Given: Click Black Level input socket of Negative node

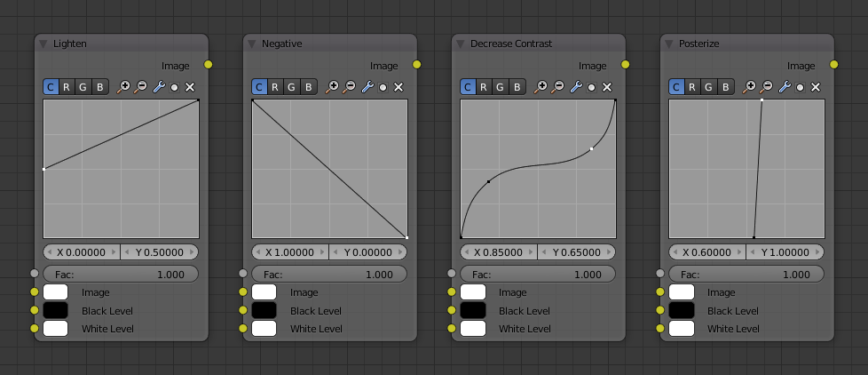Looking at the screenshot, I should [243, 310].
